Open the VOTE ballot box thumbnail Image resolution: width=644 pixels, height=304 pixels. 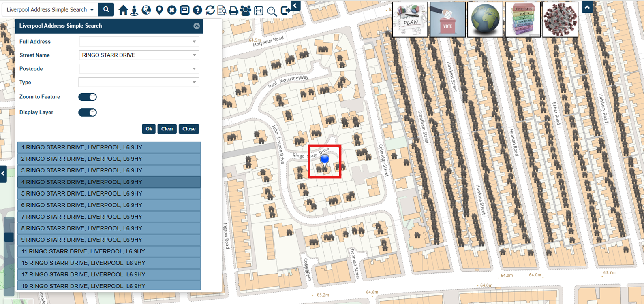[447, 19]
